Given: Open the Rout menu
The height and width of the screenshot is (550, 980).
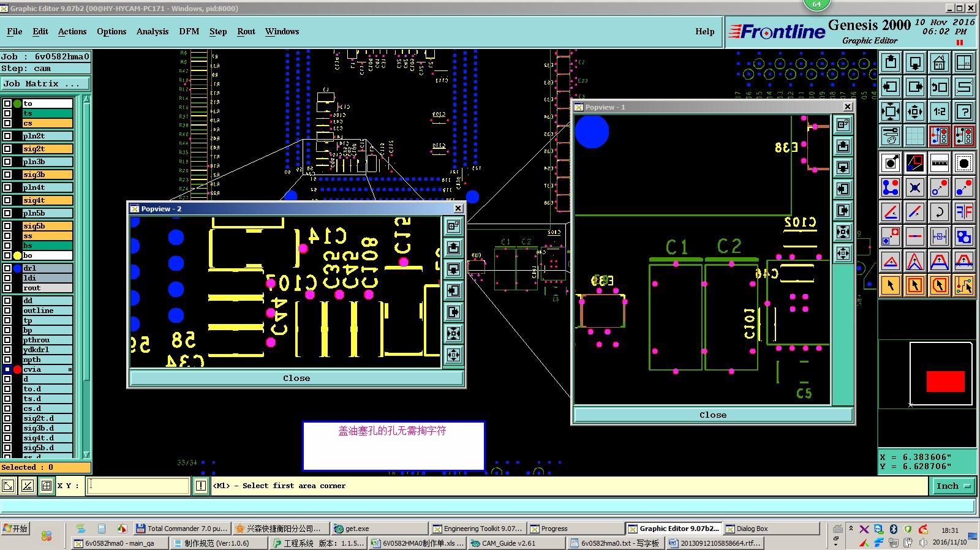Looking at the screenshot, I should point(246,32).
